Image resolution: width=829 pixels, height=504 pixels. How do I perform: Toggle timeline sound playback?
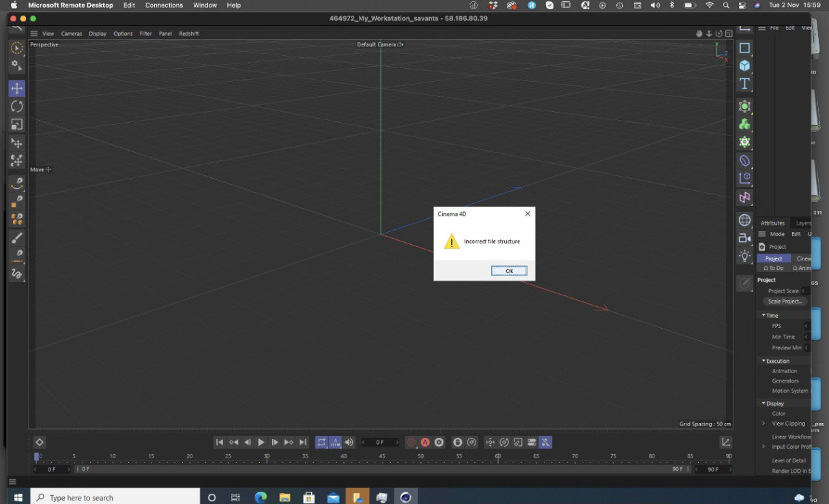[x=349, y=442]
